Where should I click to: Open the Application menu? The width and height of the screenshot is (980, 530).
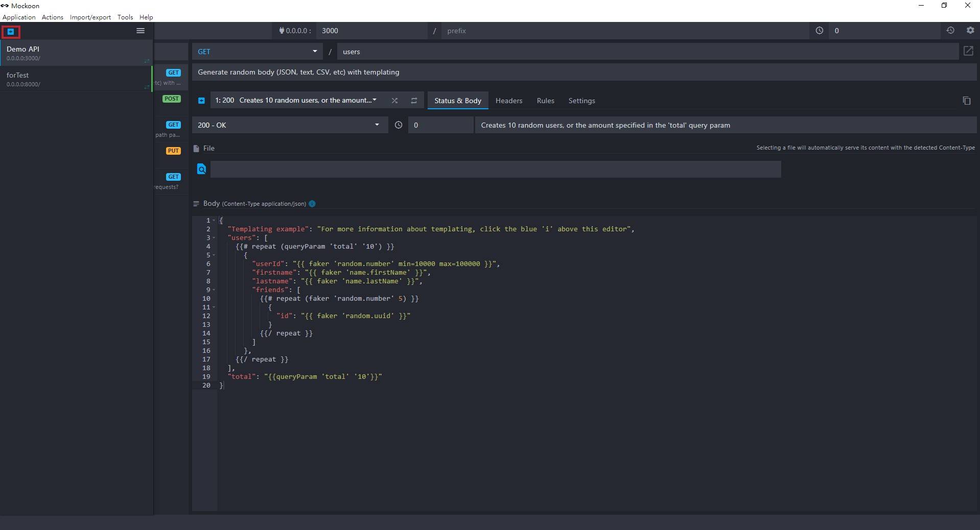coord(19,17)
